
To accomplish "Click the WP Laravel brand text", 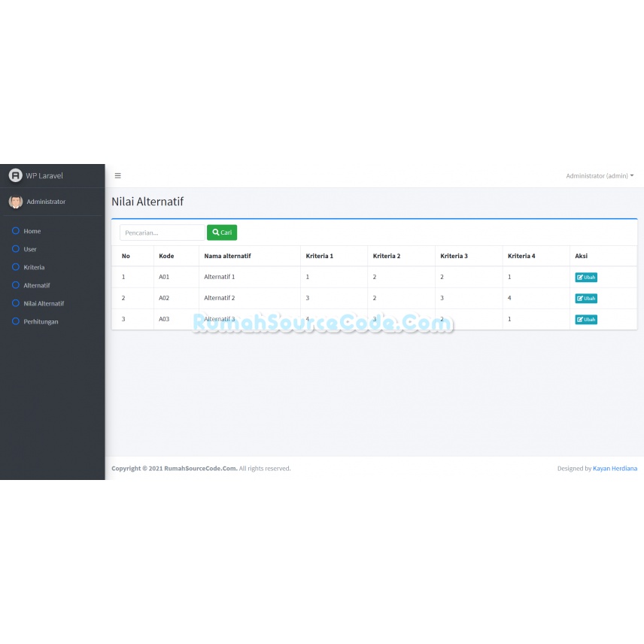I will pyautogui.click(x=44, y=176).
